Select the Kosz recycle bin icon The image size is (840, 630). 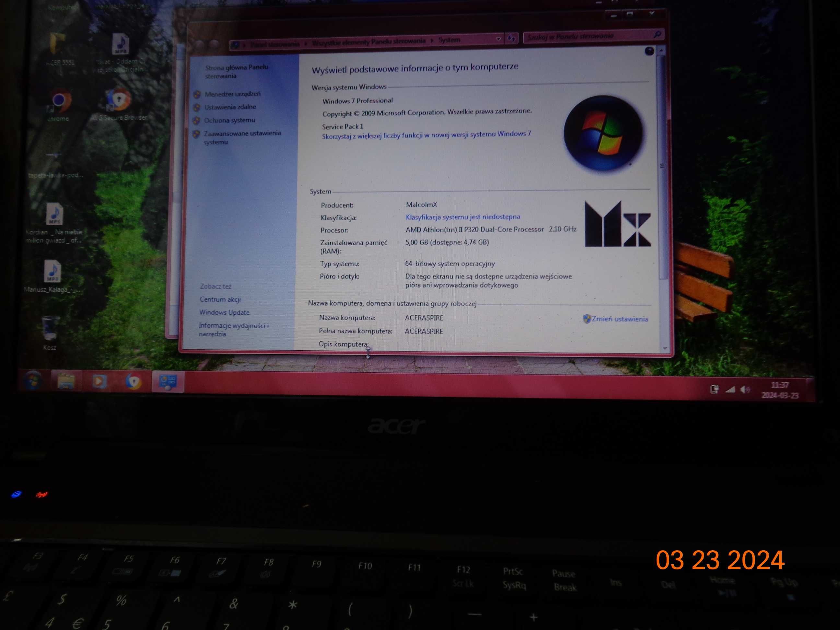tap(50, 333)
